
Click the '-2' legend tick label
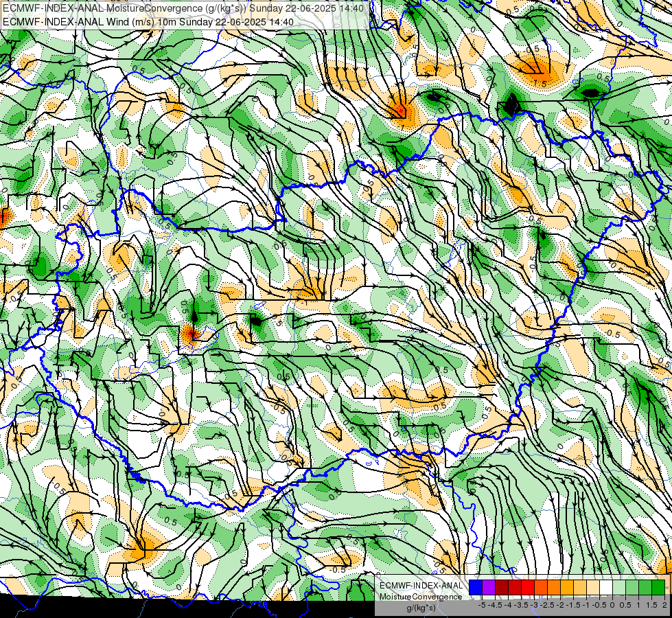point(560,605)
